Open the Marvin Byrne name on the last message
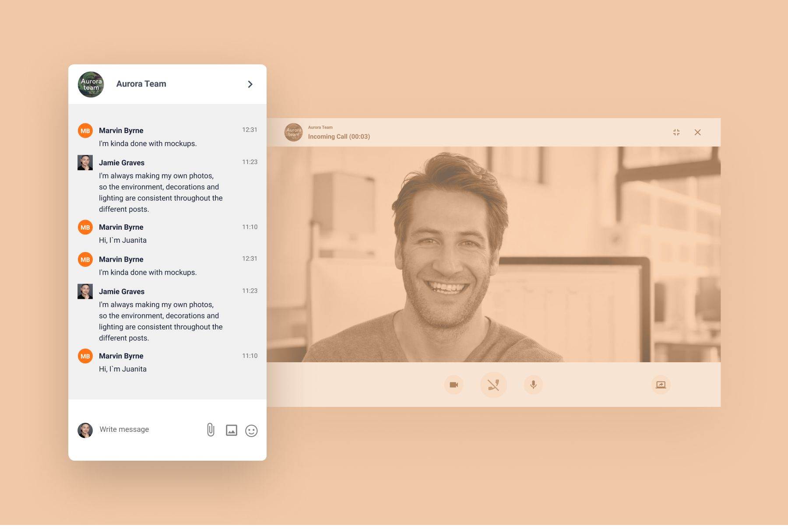This screenshot has height=532, width=788. 121,356
